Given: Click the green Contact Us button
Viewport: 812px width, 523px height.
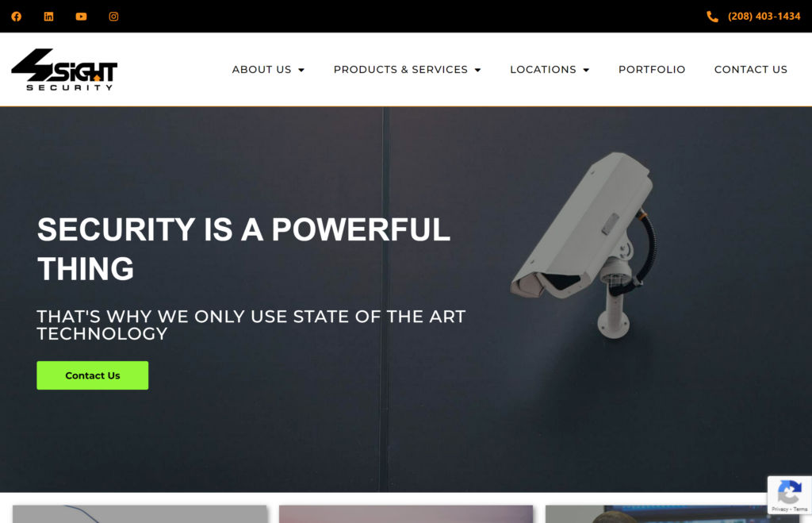Looking at the screenshot, I should [x=93, y=375].
